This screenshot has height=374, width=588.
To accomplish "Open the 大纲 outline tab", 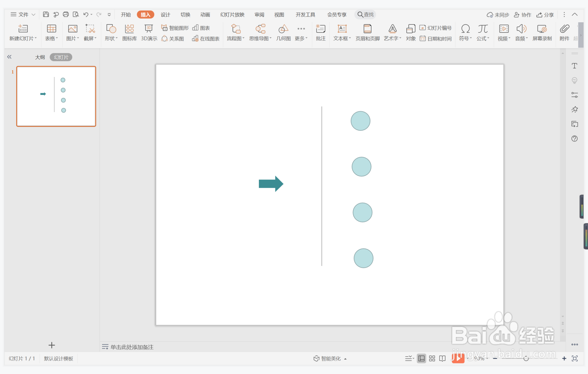I will 40,57.
